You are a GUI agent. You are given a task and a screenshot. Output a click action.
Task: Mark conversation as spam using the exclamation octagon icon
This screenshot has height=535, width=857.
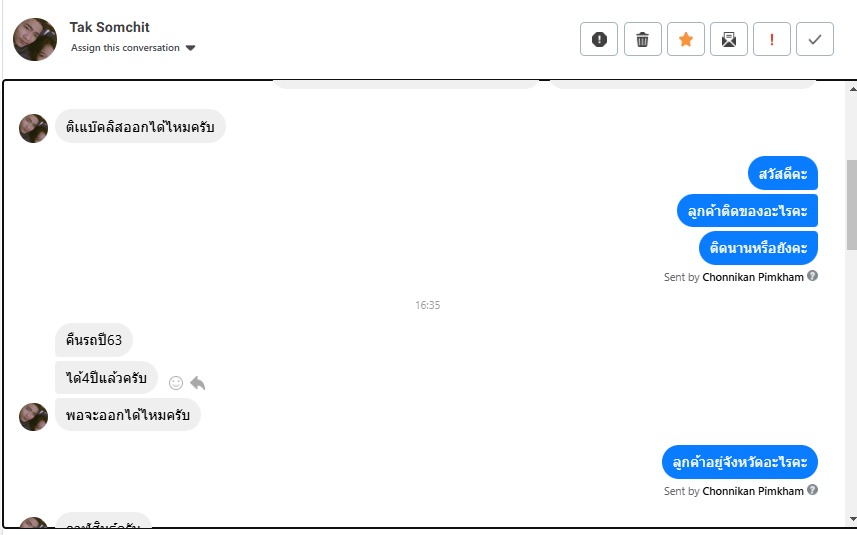(x=599, y=39)
